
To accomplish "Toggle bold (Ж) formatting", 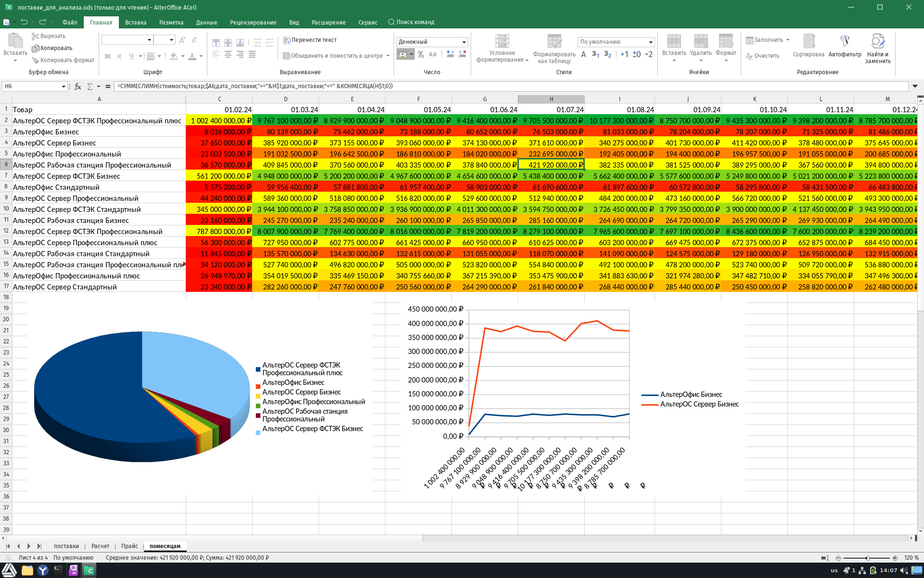I will (107, 56).
